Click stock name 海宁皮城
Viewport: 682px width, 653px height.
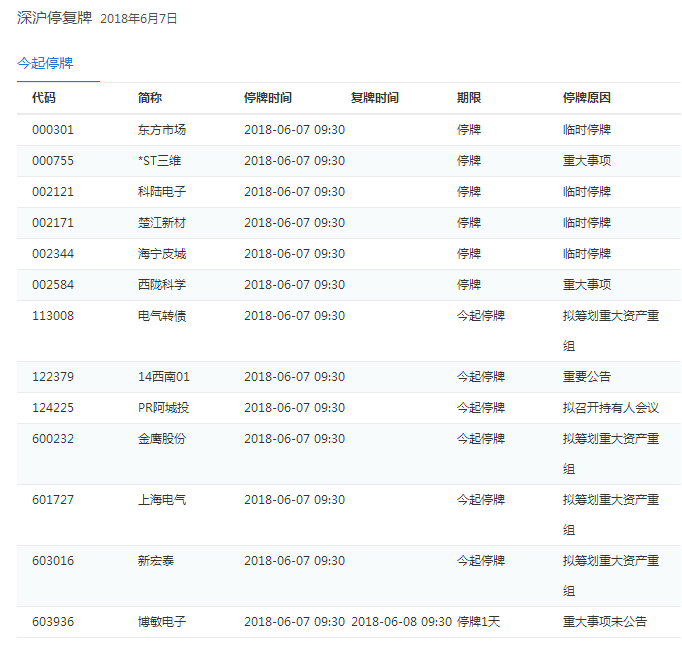162,254
